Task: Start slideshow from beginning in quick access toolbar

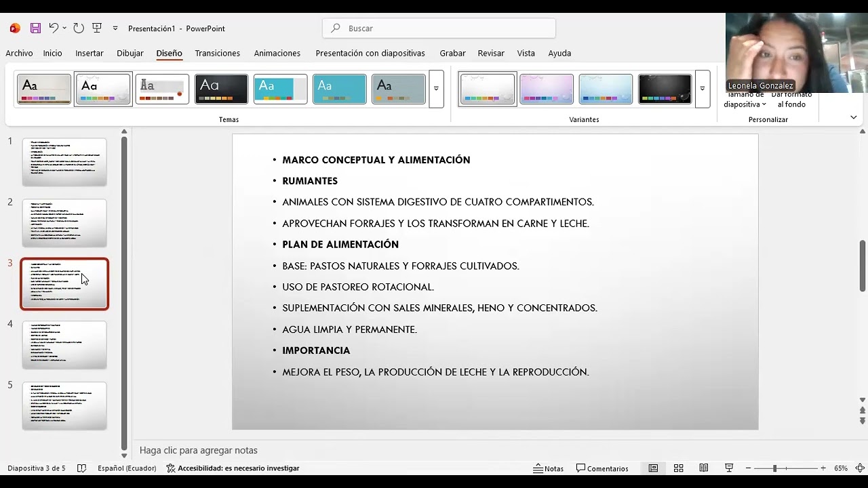Action: (x=97, y=28)
